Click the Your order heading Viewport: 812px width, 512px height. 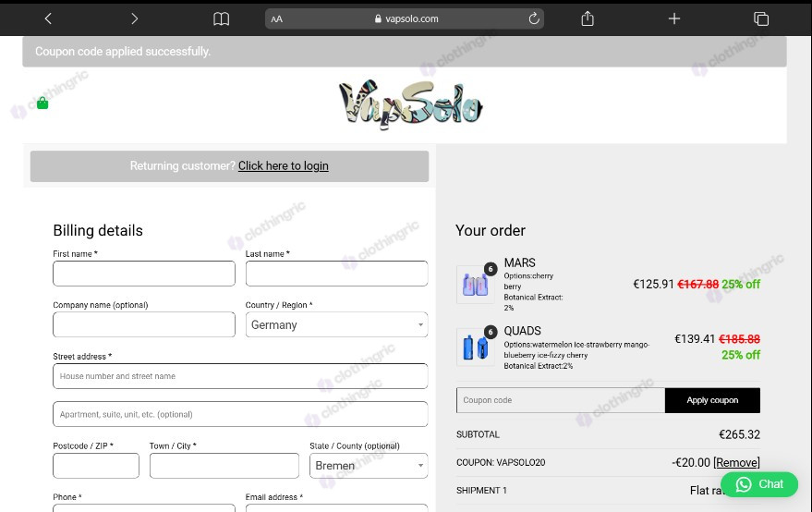point(491,230)
